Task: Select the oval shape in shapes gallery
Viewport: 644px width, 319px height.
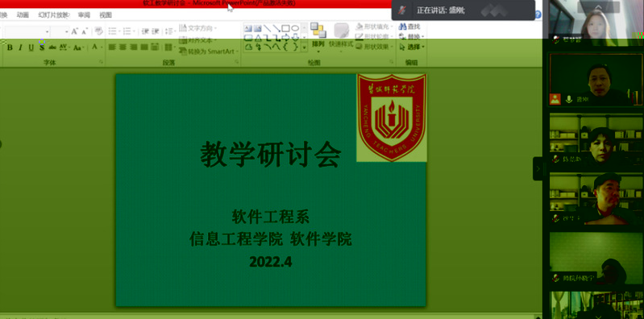Action: point(295,28)
